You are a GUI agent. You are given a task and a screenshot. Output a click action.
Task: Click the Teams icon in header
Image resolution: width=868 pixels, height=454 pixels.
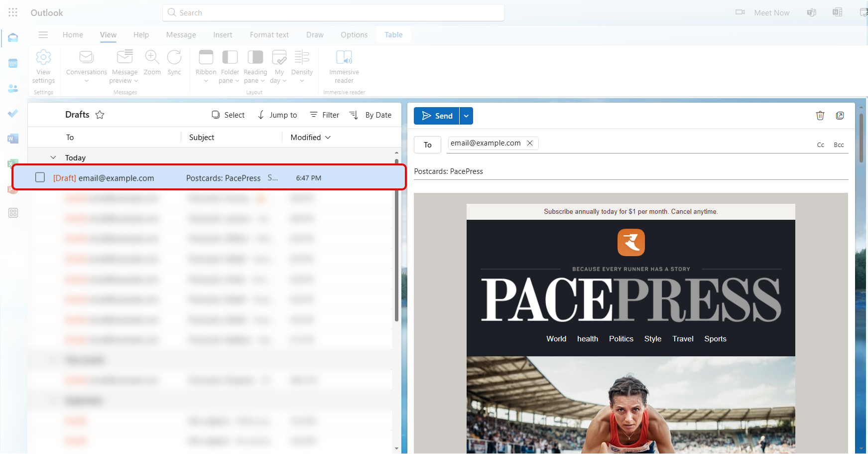point(812,12)
